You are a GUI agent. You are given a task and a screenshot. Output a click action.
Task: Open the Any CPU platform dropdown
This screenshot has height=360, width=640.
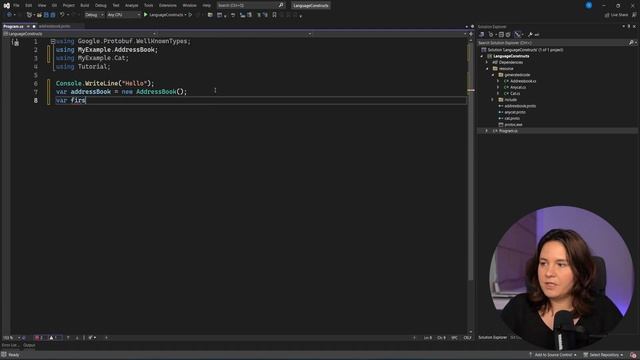pyautogui.click(x=124, y=15)
